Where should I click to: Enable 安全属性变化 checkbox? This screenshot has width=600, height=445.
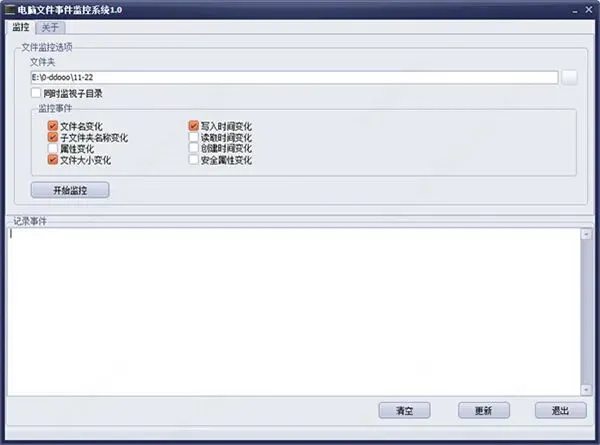pos(194,160)
